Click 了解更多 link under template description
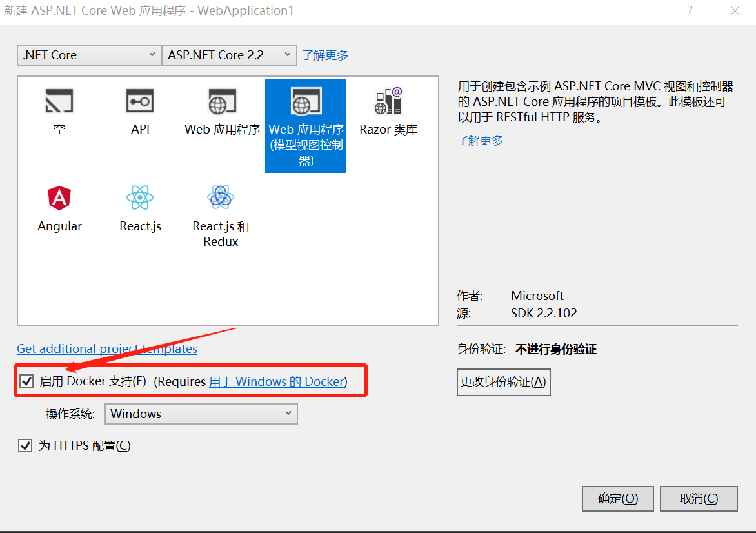Viewport: 756px width, 533px height. click(x=480, y=141)
